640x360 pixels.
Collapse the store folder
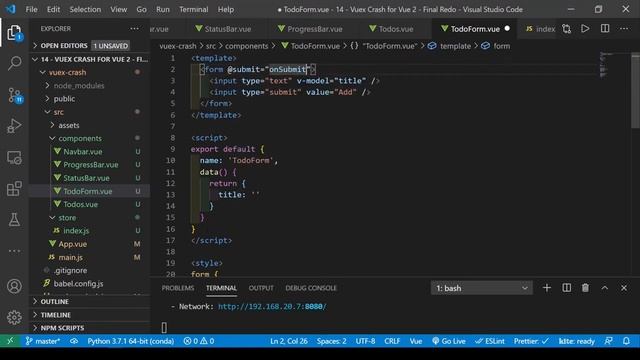point(89,218)
